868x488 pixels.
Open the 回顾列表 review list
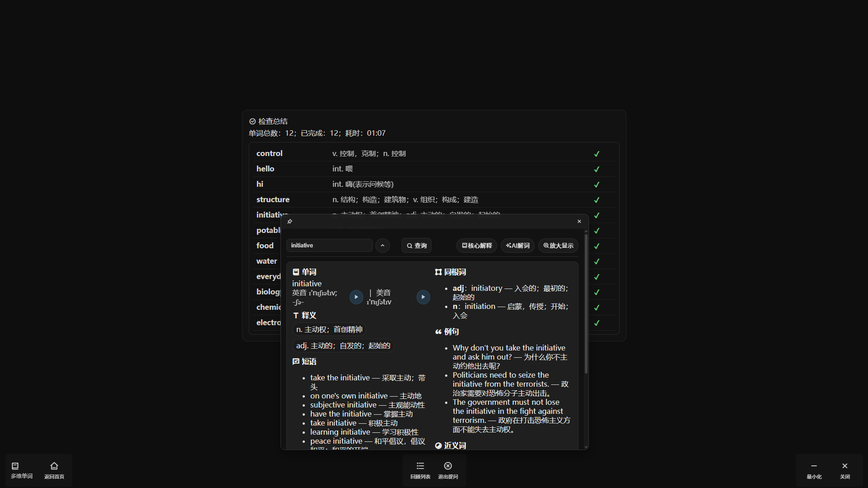point(420,470)
